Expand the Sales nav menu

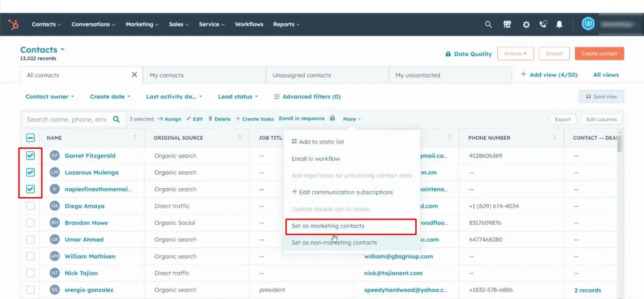coord(179,24)
